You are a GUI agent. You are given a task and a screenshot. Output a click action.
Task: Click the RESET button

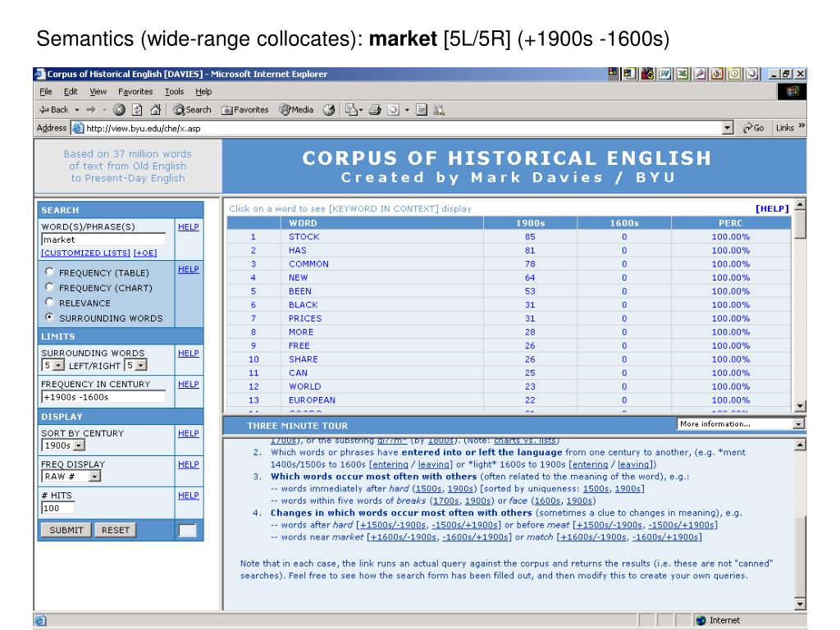point(115,530)
